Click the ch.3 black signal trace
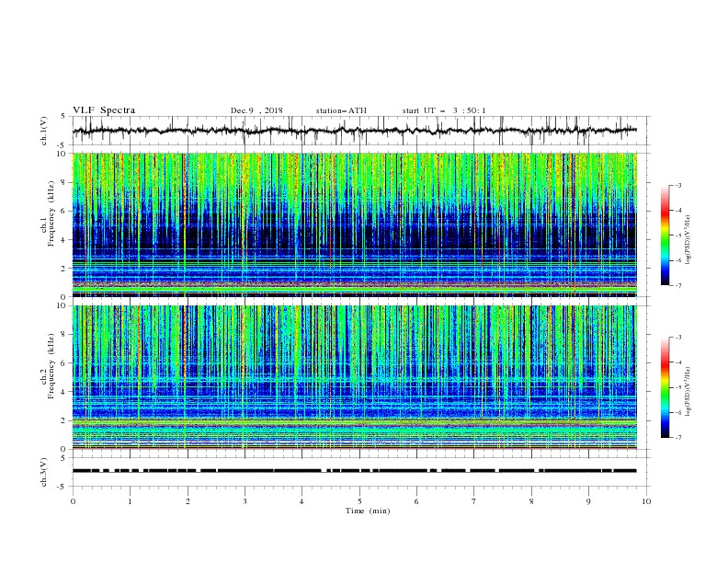The width and height of the screenshot is (728, 563). (355, 471)
